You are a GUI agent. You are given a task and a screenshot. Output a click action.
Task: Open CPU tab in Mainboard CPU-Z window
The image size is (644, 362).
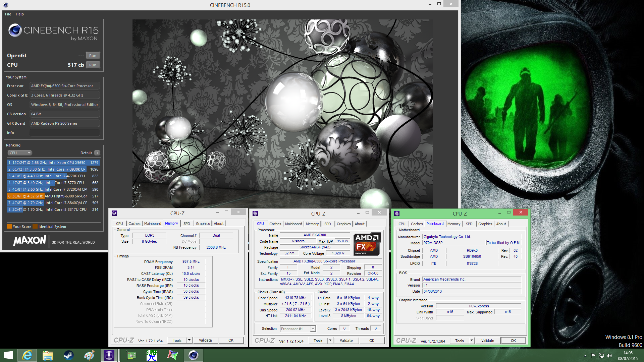point(402,224)
